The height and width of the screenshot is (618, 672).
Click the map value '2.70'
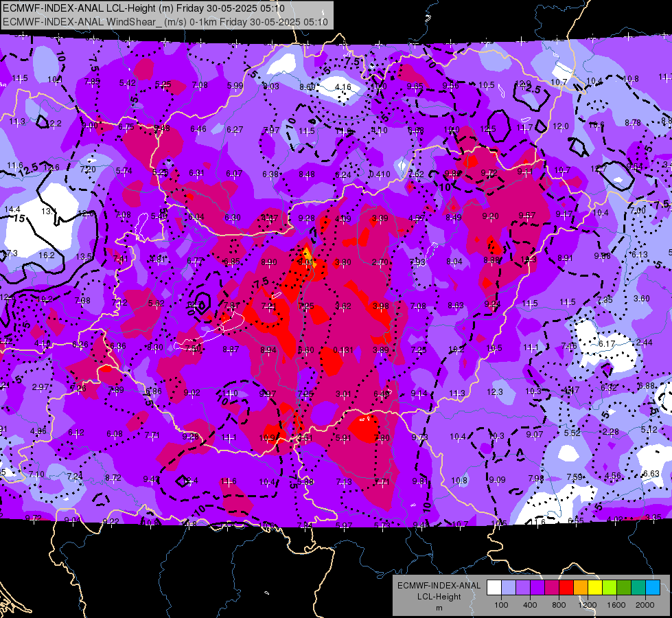(x=380, y=262)
